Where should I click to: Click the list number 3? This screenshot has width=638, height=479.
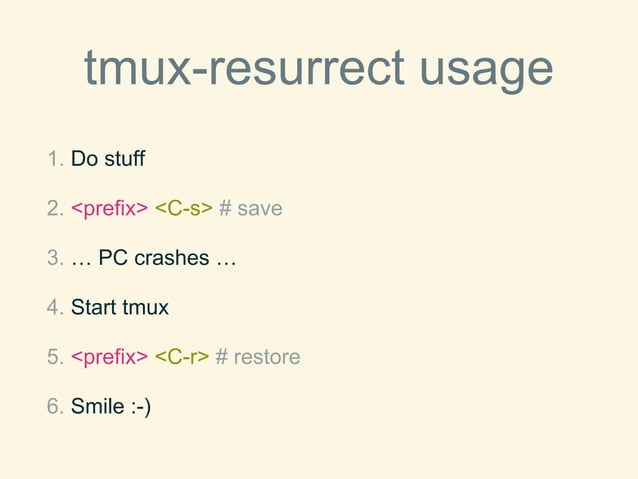coord(55,258)
